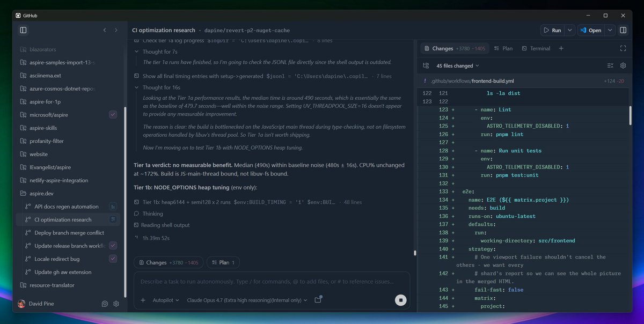Open diff settings gear icon
This screenshot has height=324, width=644.
[623, 65]
